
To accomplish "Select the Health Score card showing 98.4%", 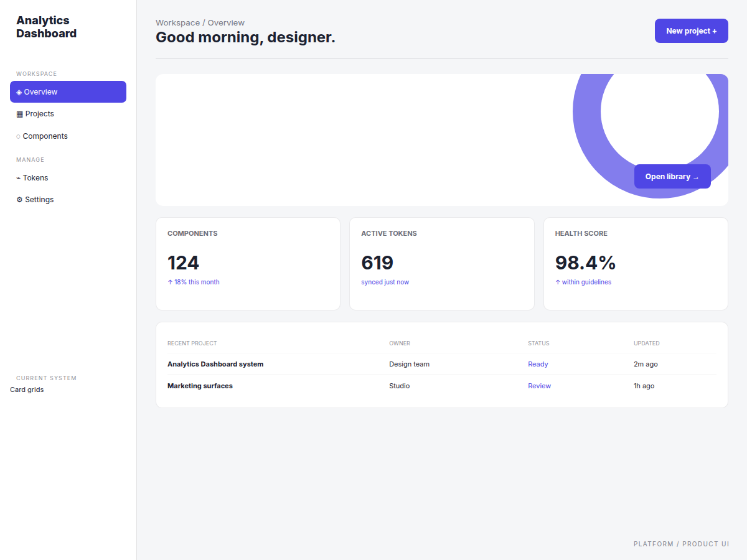I will click(636, 264).
